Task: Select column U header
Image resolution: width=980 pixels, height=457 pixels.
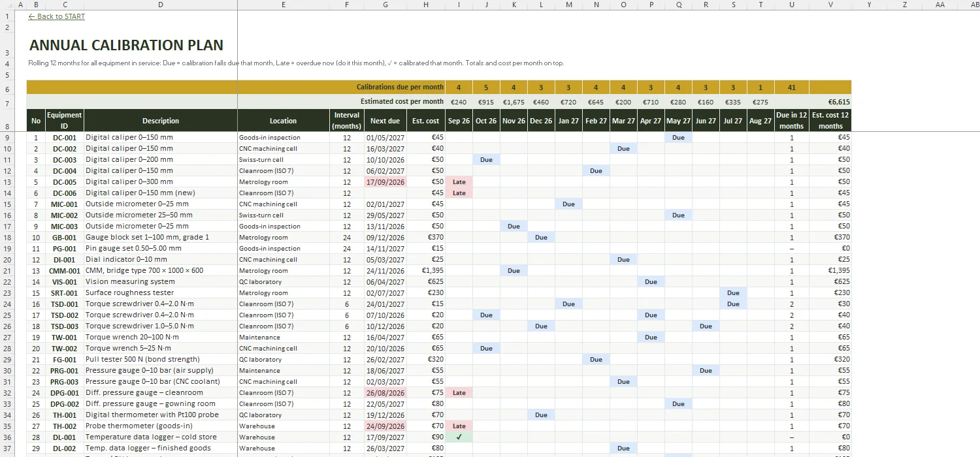Action: click(x=791, y=5)
